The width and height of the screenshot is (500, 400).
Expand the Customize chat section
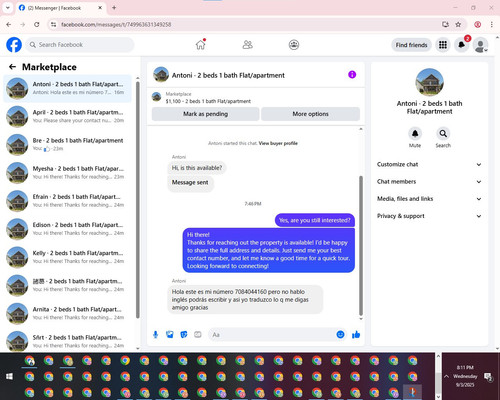[429, 164]
